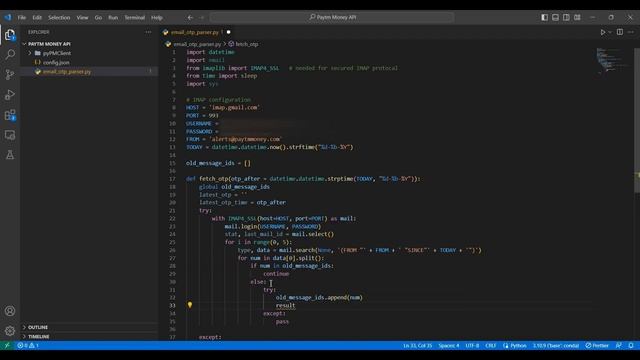Split the editor to the right
The image size is (640, 360).
click(x=620, y=32)
